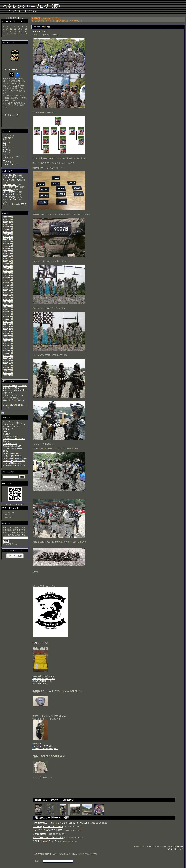Screen dimensions: 186x868
Task: Open the X (Twitter) profile icon
Action: coord(11,75)
